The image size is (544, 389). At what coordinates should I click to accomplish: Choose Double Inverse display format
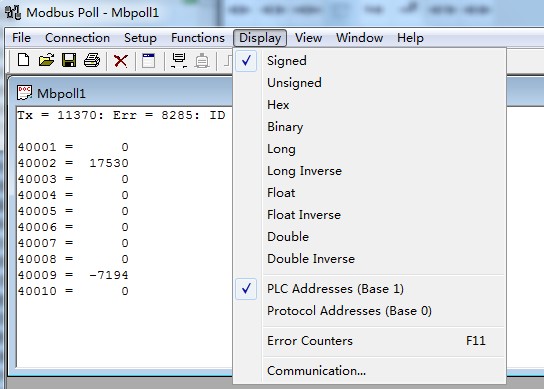pyautogui.click(x=370, y=259)
